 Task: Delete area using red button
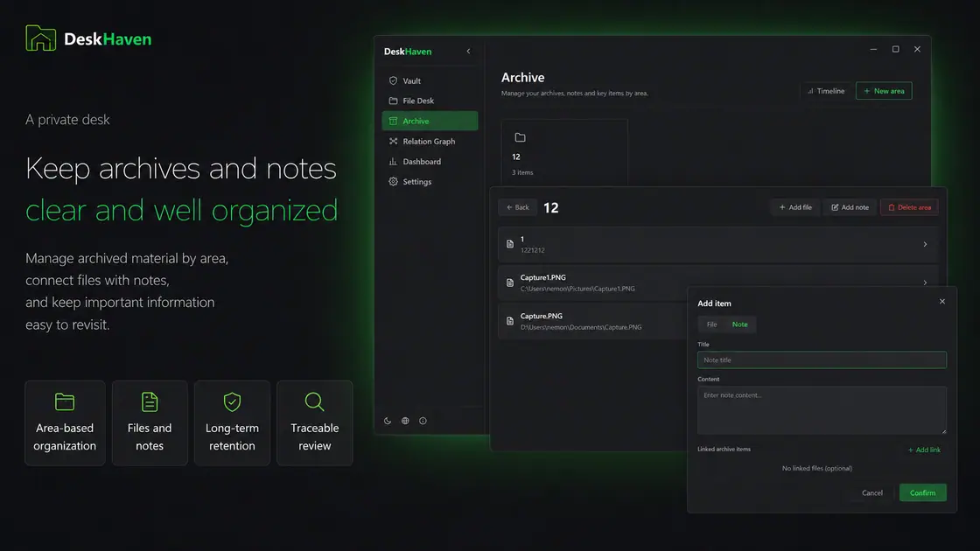[x=909, y=207]
